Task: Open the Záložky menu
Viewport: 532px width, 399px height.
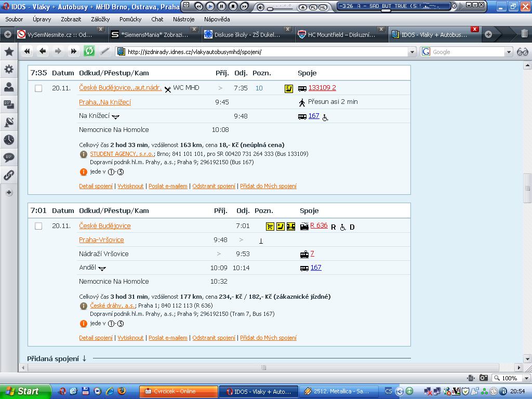Action: (100, 19)
